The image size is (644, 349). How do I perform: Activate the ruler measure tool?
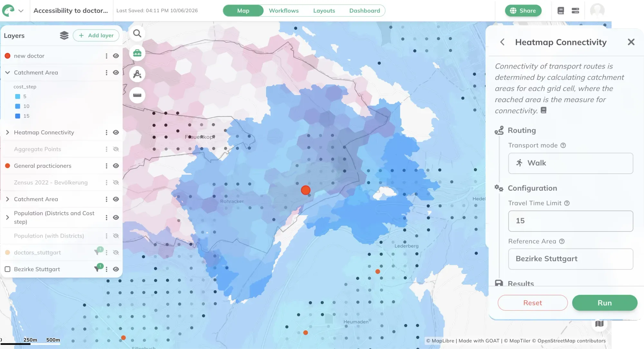pyautogui.click(x=137, y=95)
